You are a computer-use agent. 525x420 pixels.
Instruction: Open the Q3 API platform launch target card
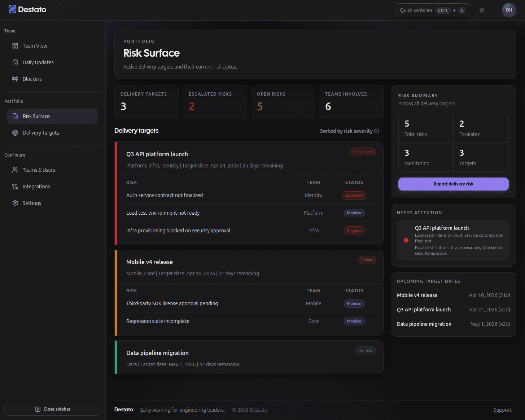[x=157, y=154]
